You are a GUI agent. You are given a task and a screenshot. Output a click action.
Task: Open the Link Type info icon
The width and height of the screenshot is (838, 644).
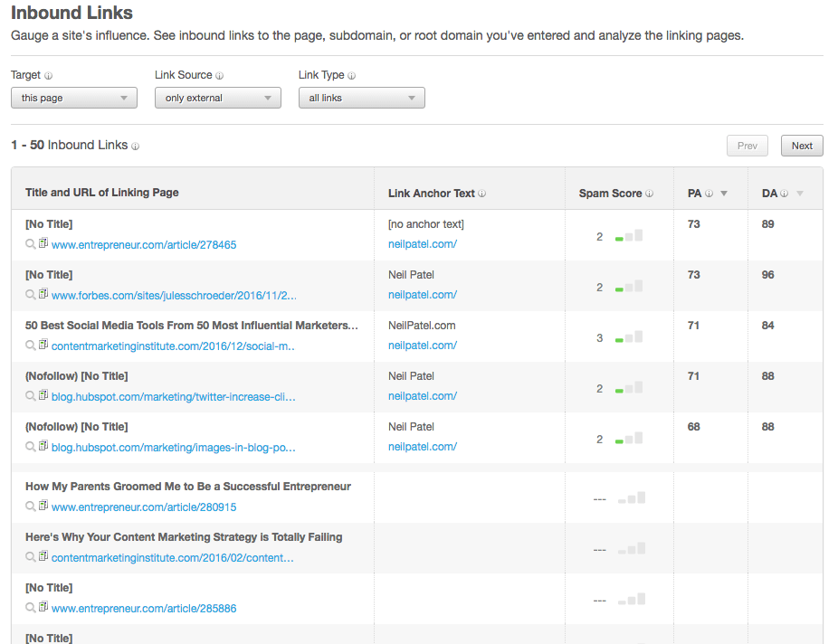(x=351, y=76)
